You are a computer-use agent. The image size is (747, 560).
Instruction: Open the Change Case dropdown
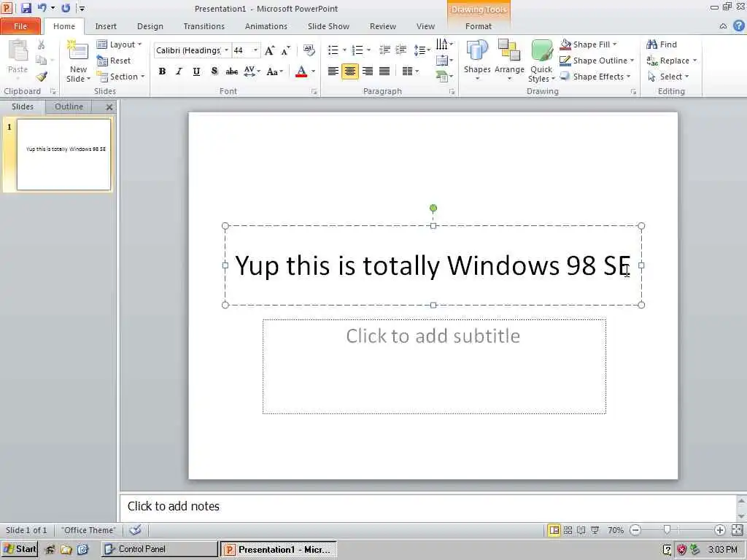pos(275,71)
